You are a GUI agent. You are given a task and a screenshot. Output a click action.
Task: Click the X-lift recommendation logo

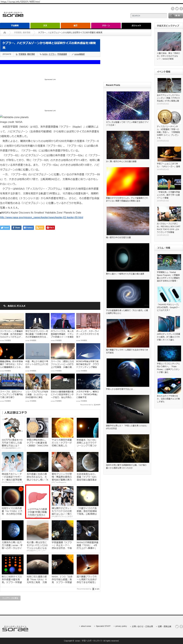96,589
